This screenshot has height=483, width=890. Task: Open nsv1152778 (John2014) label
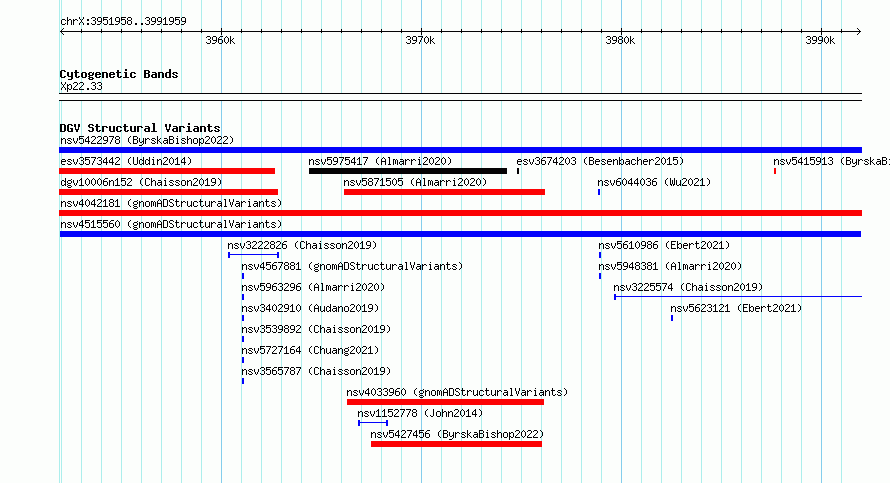420,413
